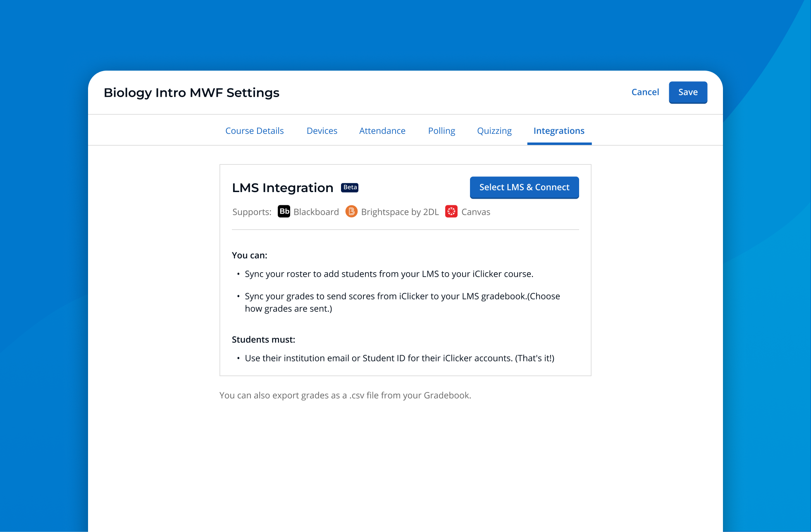Click the Beta badge next to LMS Integration
811x532 pixels.
click(x=349, y=188)
